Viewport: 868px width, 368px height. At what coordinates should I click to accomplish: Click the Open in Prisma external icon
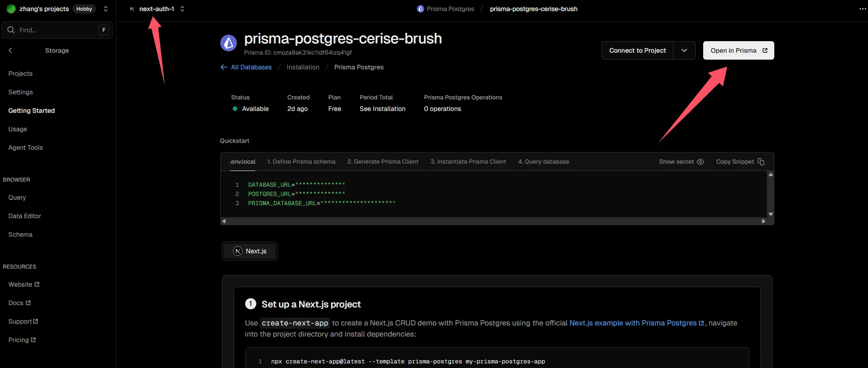tap(765, 50)
